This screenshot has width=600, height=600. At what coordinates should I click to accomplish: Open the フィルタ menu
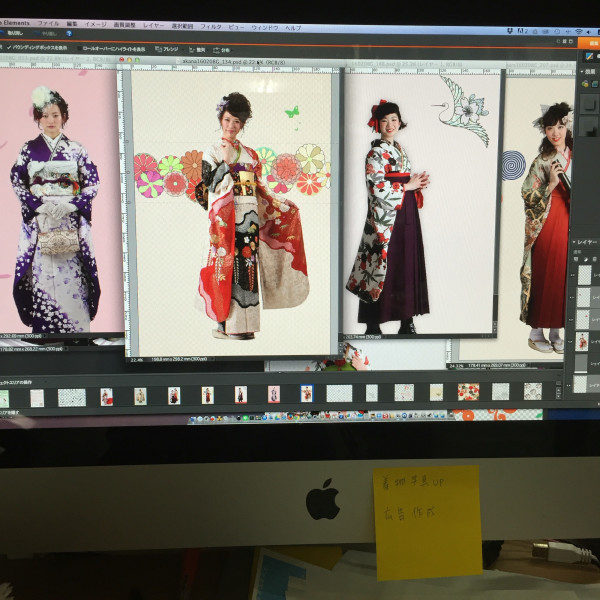211,25
